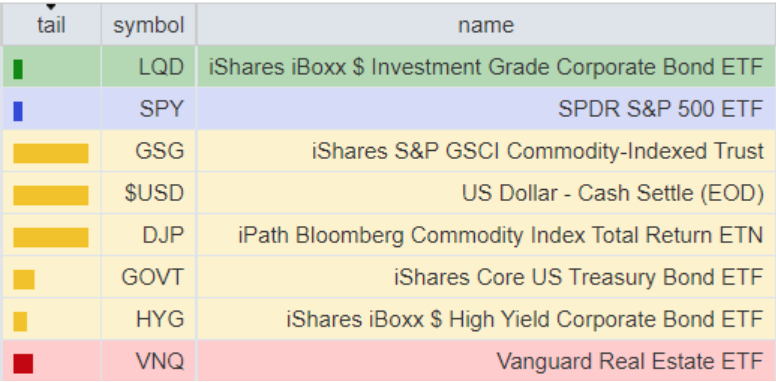The image size is (776, 382).
Task: Click the red tail square for VNQ
Action: click(23, 364)
